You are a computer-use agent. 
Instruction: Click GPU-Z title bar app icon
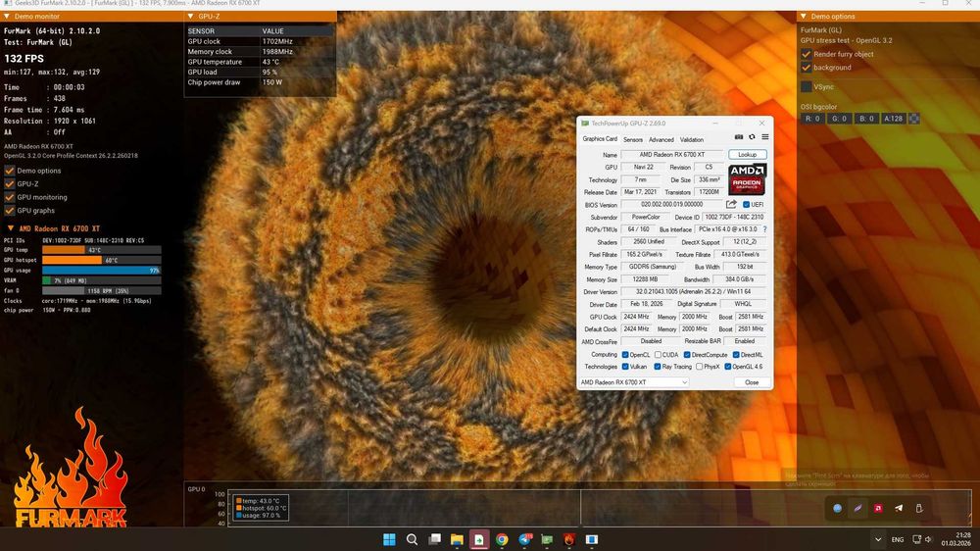[585, 124]
